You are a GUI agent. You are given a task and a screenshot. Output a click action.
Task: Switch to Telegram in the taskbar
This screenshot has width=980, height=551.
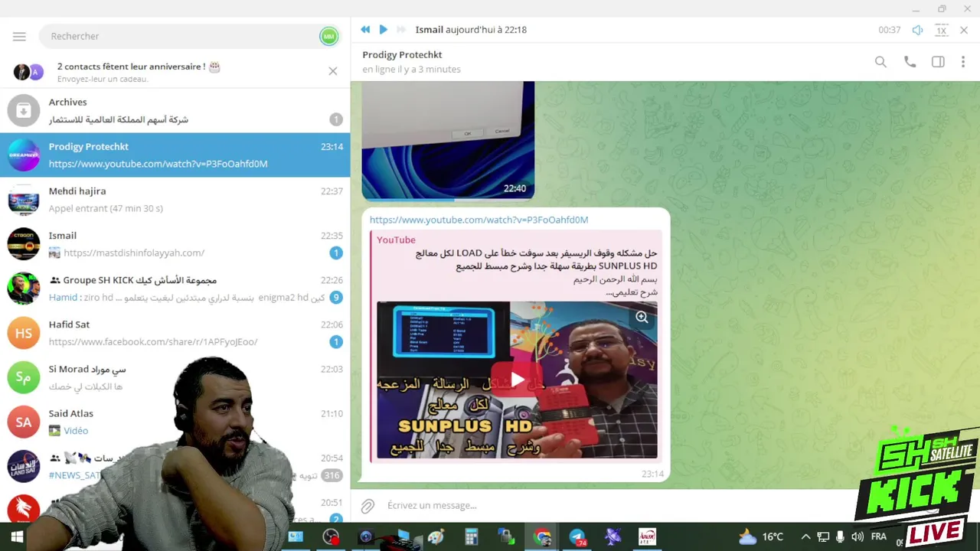(x=577, y=537)
